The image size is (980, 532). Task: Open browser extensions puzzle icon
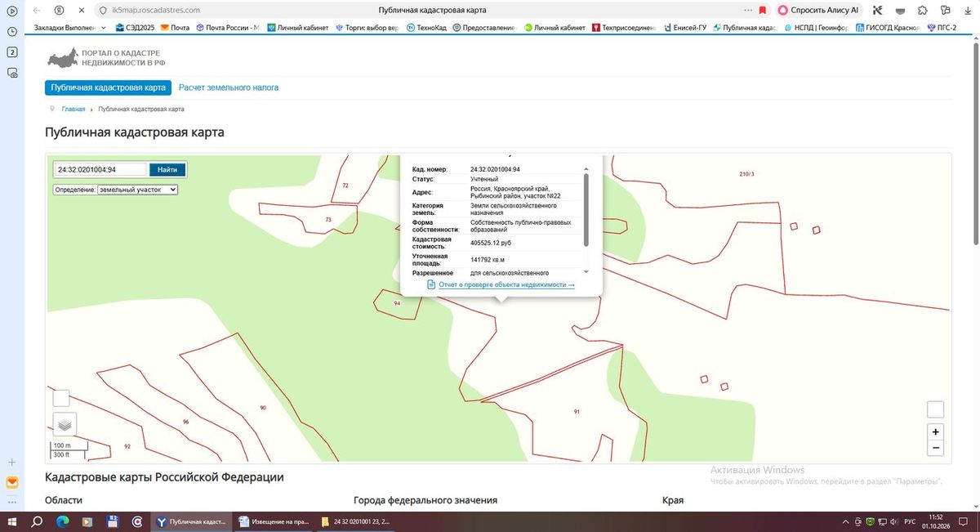922,10
